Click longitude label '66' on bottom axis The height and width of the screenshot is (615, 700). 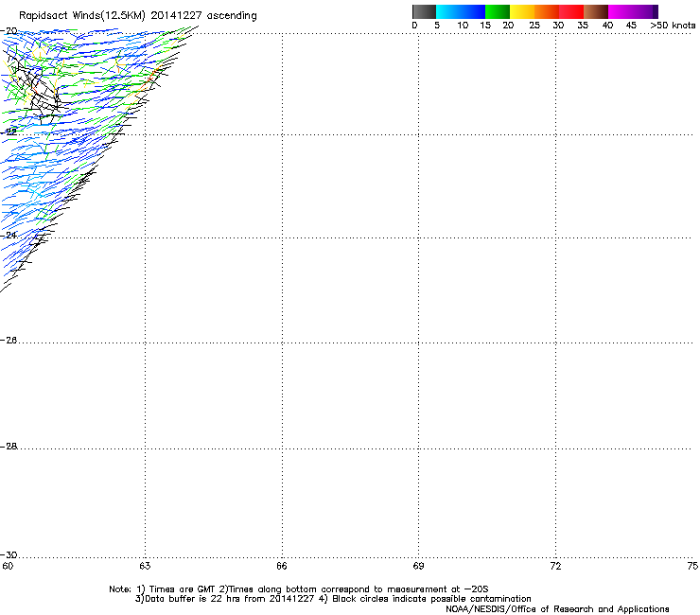tap(282, 566)
